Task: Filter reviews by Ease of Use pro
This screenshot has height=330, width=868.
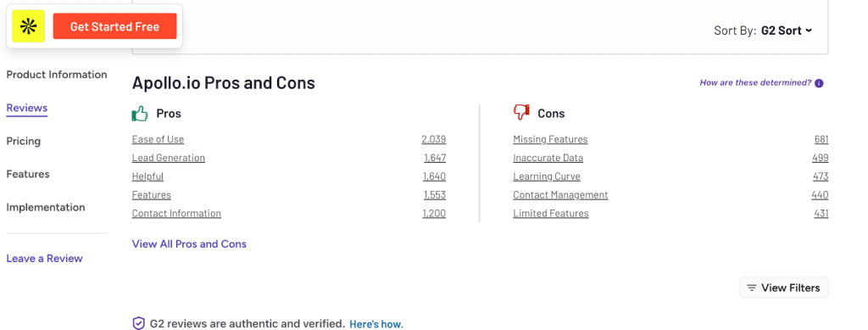Action: pos(158,139)
